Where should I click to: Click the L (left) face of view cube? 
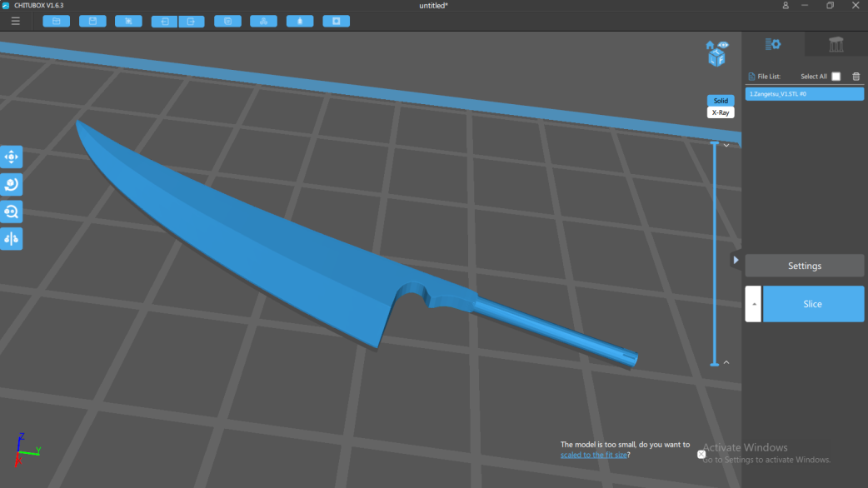[x=713, y=58]
